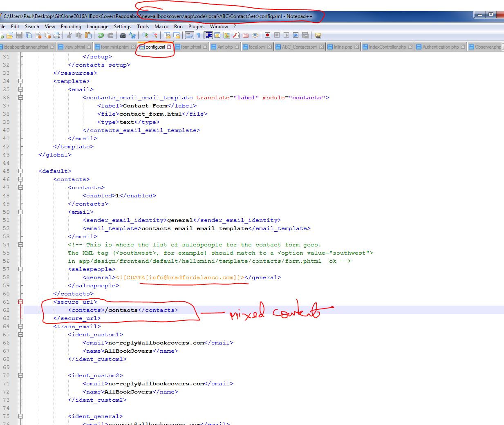The image size is (504, 425).
Task: Zoom out with the magnifier minus icon
Action: (x=155, y=35)
